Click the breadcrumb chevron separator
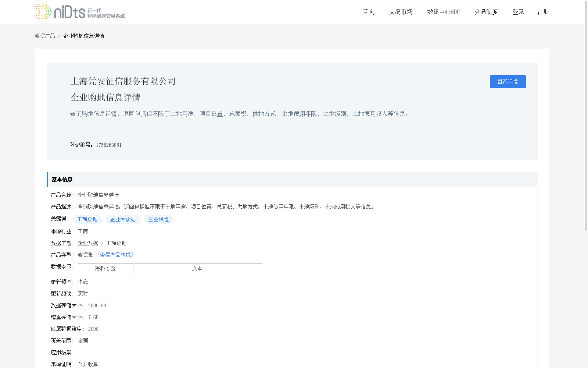Screen dimensions: 588x368 (59, 36)
